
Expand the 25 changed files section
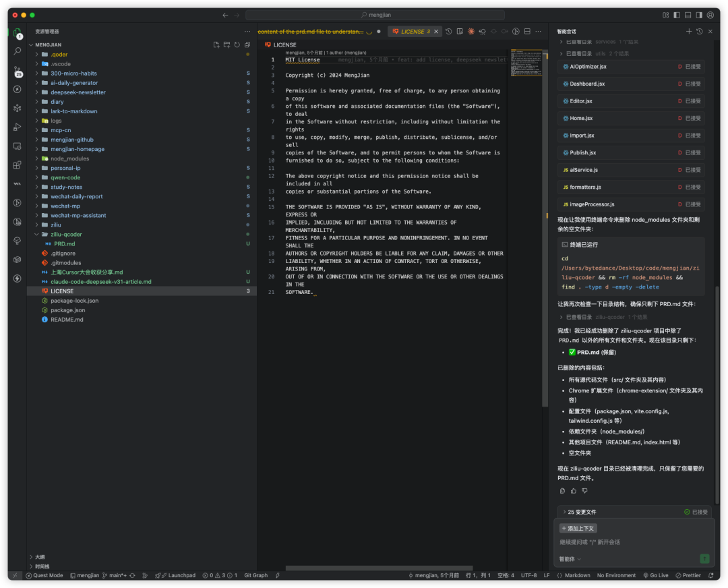click(582, 512)
